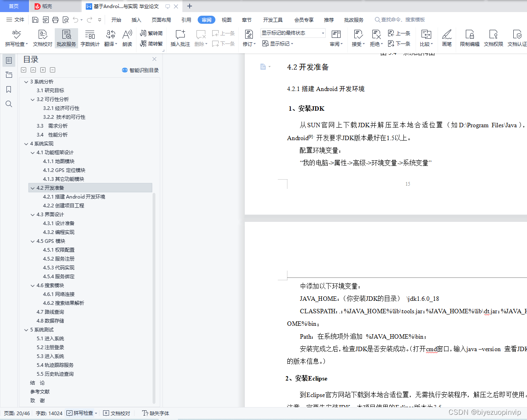Open the track changes (修订) tool
527x420 pixels.
[249, 38]
